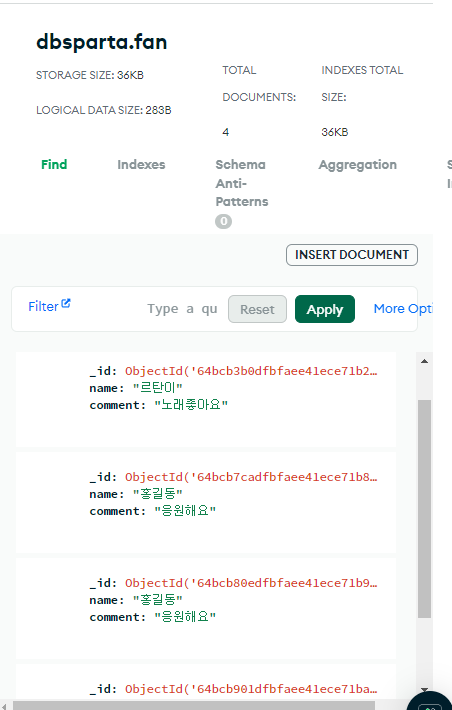Screen dimensions: 452x710
Task: Open the chat widget at bottom right
Action: pos(430,702)
